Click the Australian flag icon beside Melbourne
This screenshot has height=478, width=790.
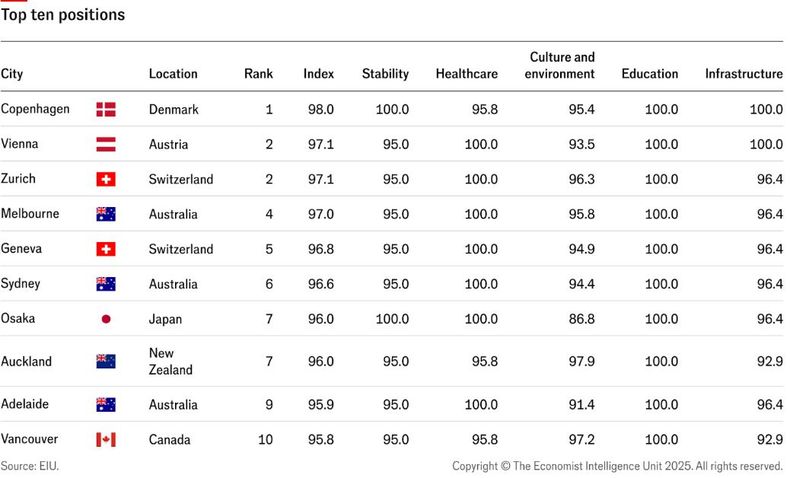point(106,214)
